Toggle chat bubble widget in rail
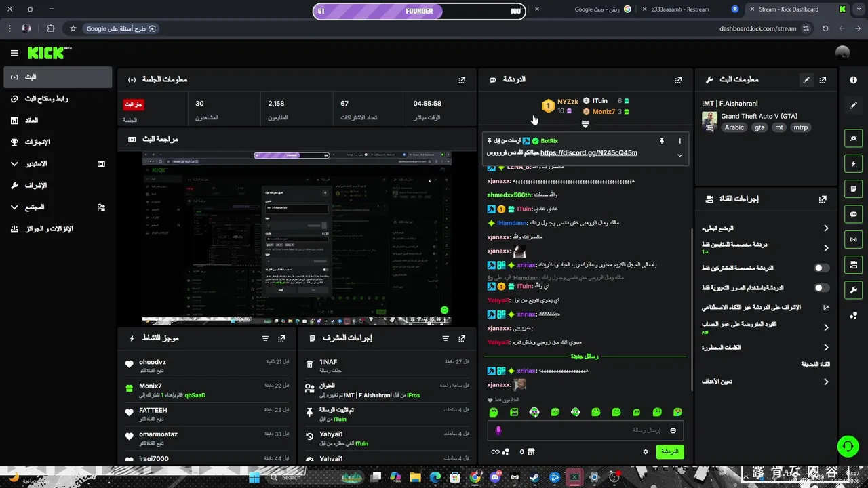 point(853,214)
